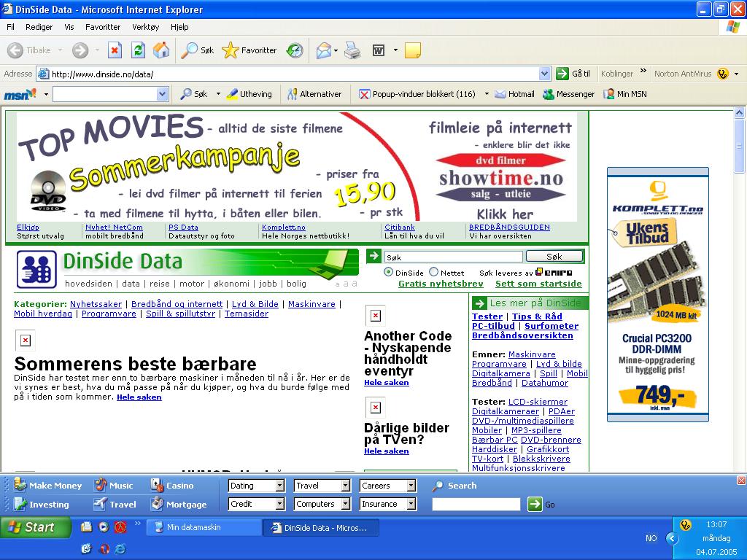The image size is (747, 560).
Task: Open the Hjelp menu
Action: [179, 27]
